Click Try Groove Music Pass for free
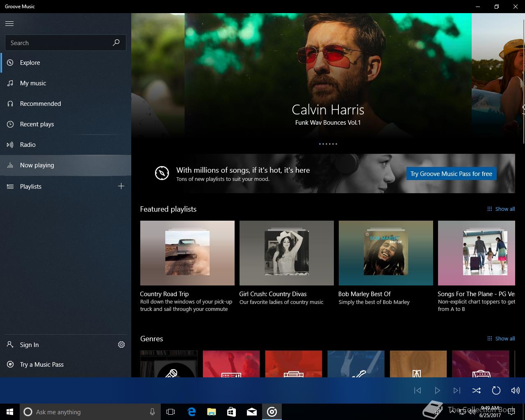 451,174
